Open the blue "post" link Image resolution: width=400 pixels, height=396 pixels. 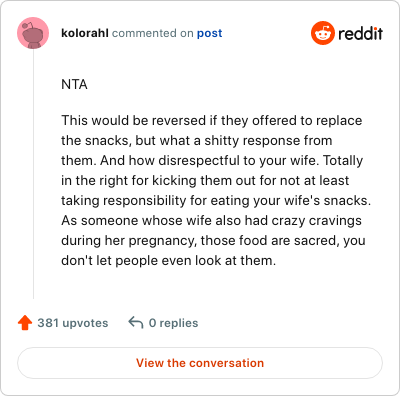pos(209,33)
